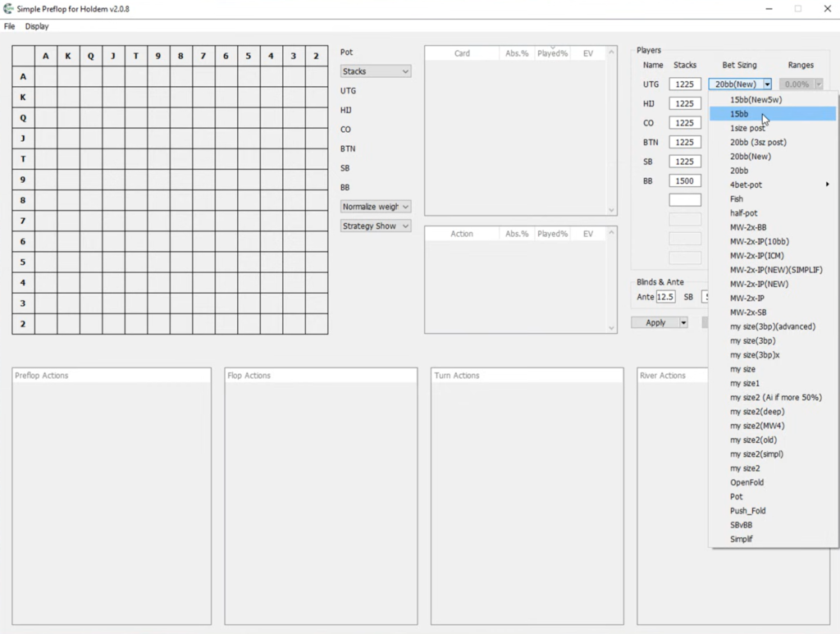Sort by Played% in card table

click(552, 53)
